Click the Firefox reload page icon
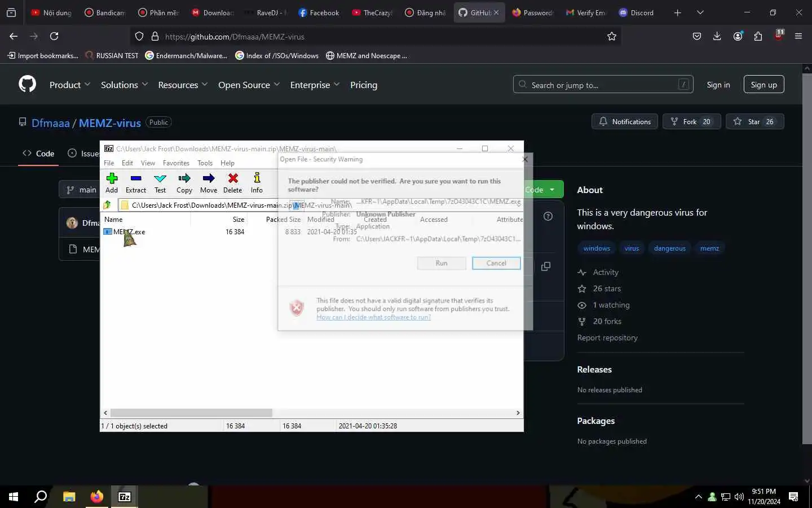The image size is (812, 508). pos(54,36)
